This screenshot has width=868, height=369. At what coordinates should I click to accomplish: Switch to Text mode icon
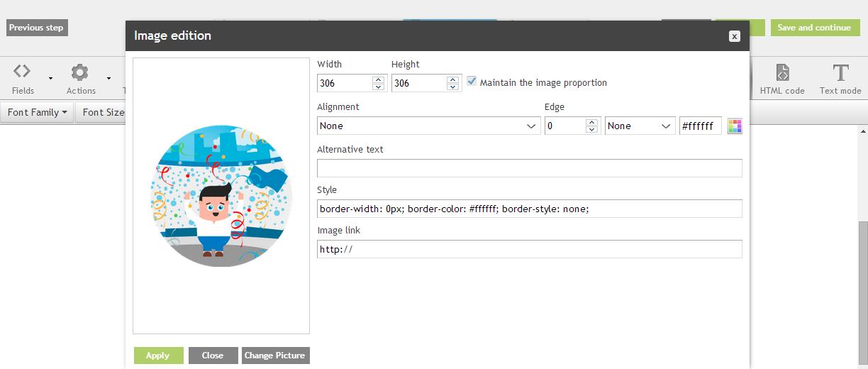coord(840,72)
